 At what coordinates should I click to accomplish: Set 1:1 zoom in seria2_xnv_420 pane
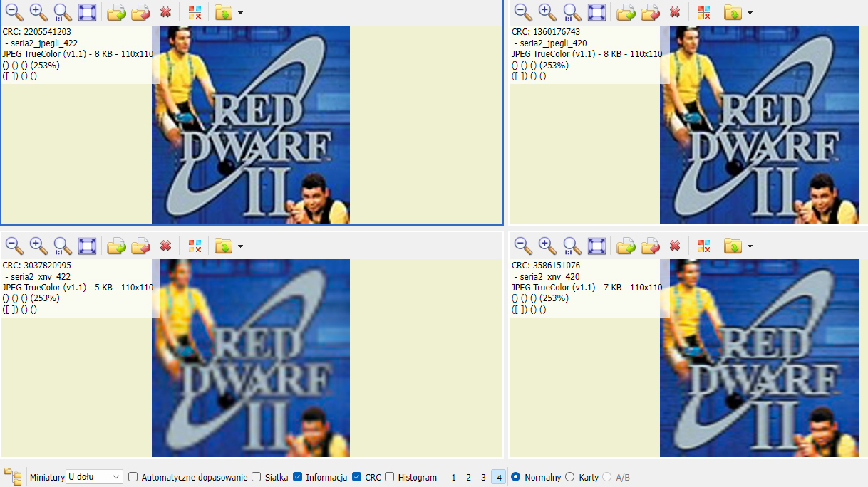572,246
